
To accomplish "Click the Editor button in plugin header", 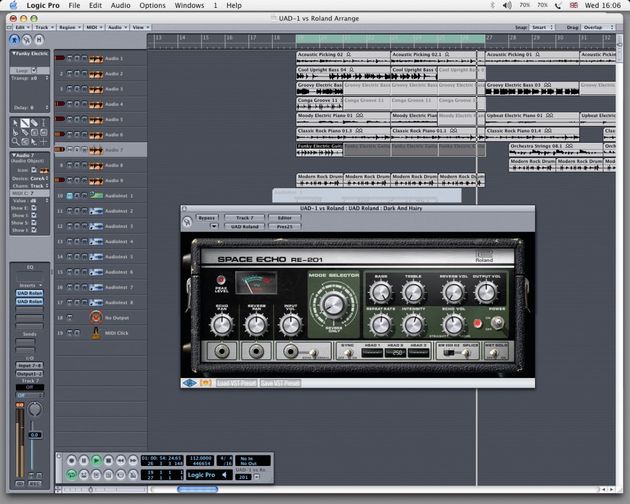I will tap(284, 217).
